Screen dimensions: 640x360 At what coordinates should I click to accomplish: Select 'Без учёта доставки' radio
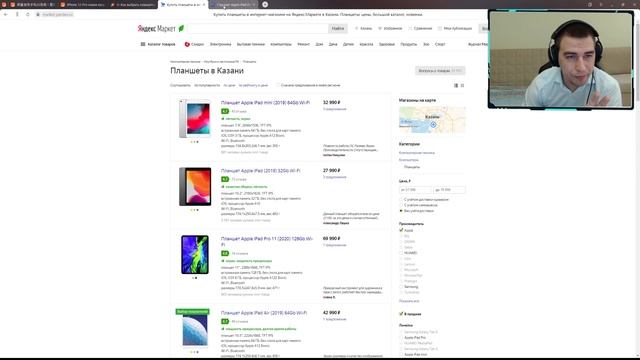pyautogui.click(x=401, y=211)
